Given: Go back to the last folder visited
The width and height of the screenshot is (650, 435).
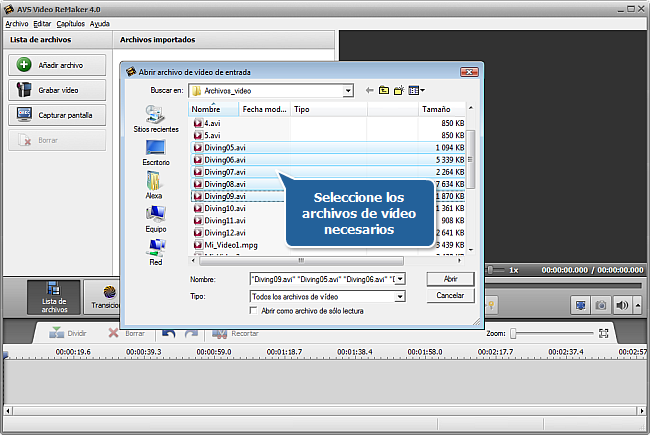Looking at the screenshot, I should pyautogui.click(x=369, y=90).
